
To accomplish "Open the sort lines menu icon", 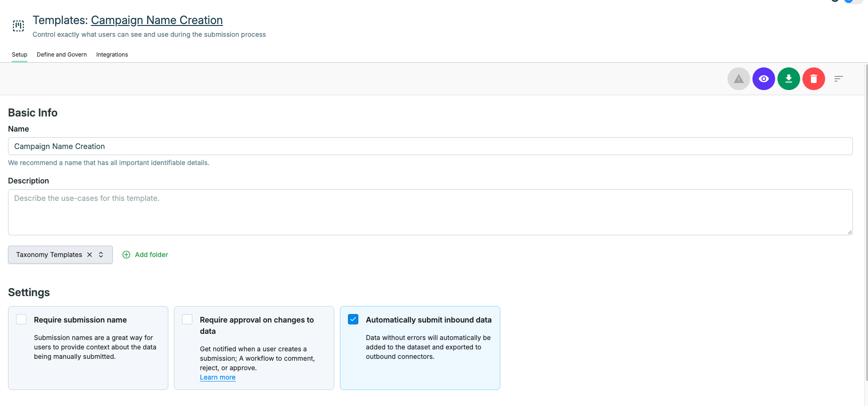I will 838,79.
